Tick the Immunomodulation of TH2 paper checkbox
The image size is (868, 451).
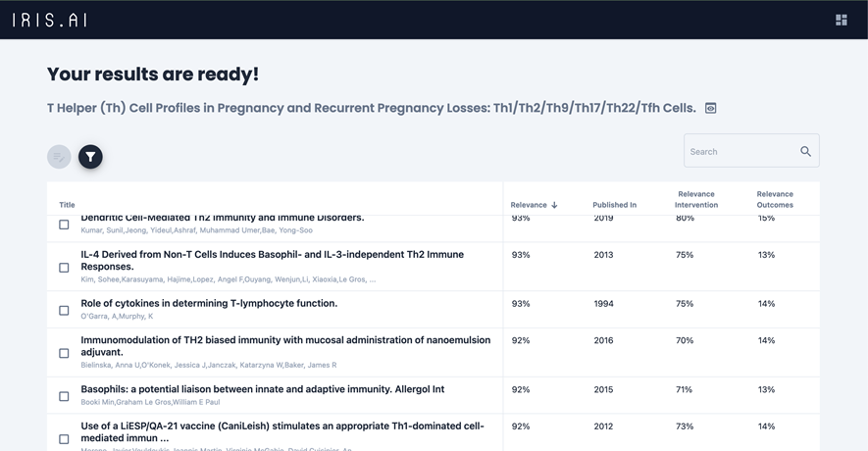tap(64, 353)
